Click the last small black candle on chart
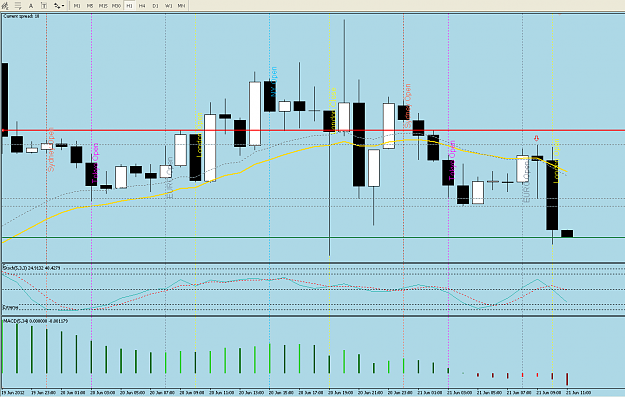The height and width of the screenshot is (397, 625). (x=567, y=234)
